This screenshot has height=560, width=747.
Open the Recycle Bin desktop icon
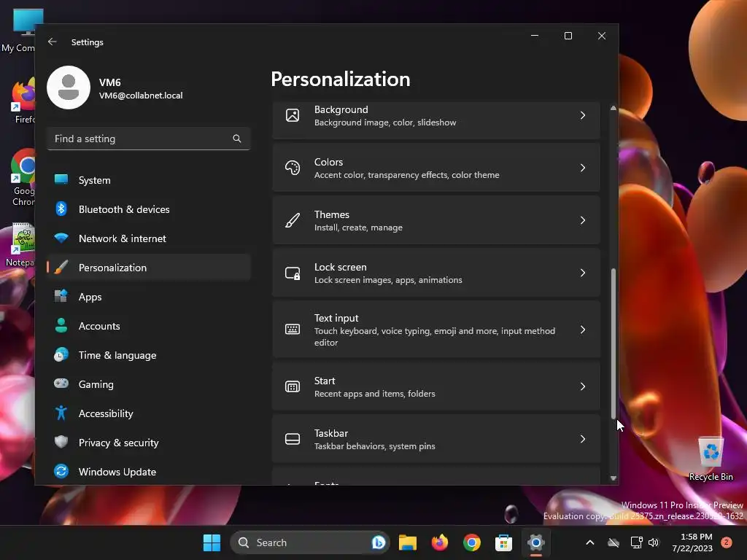(x=711, y=459)
